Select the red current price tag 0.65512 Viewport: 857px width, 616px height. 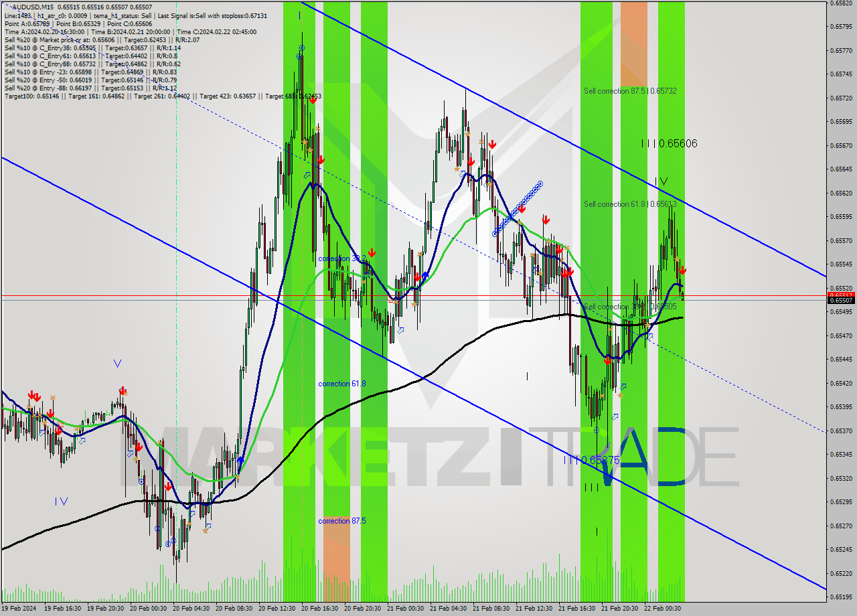click(x=841, y=295)
